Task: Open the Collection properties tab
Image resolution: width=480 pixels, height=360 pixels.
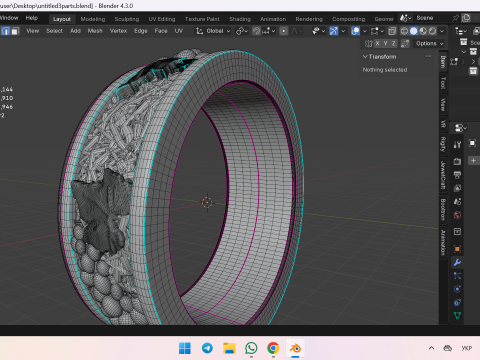Action: point(457,231)
